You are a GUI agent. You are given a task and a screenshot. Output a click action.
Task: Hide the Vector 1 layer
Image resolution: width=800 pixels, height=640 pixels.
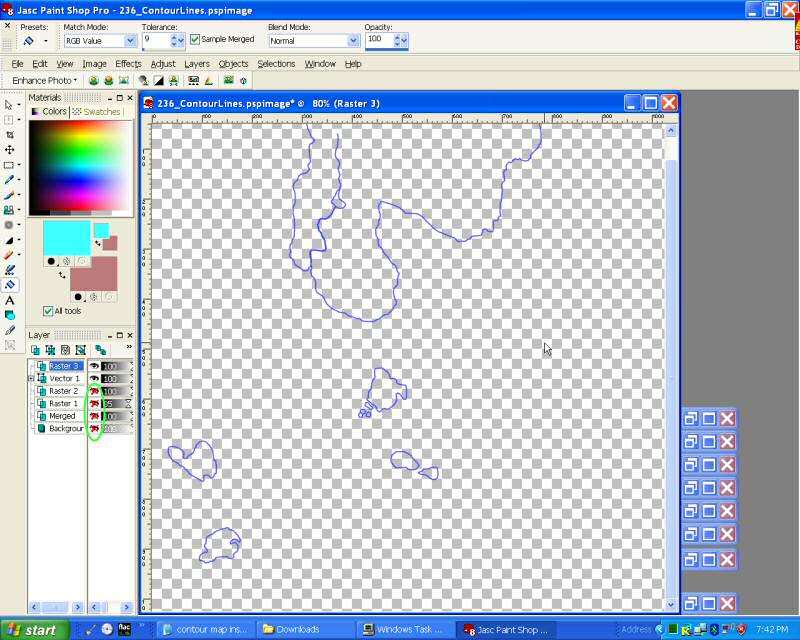[x=95, y=379]
